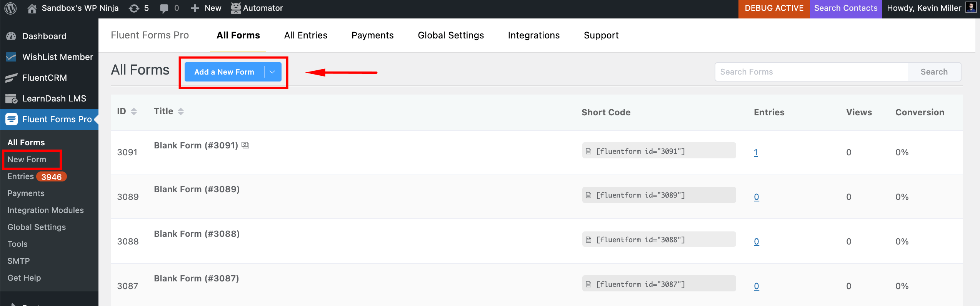Screen dimensions: 980x306
Task: Open Get Help in the sidebar submenu
Action: pos(24,278)
